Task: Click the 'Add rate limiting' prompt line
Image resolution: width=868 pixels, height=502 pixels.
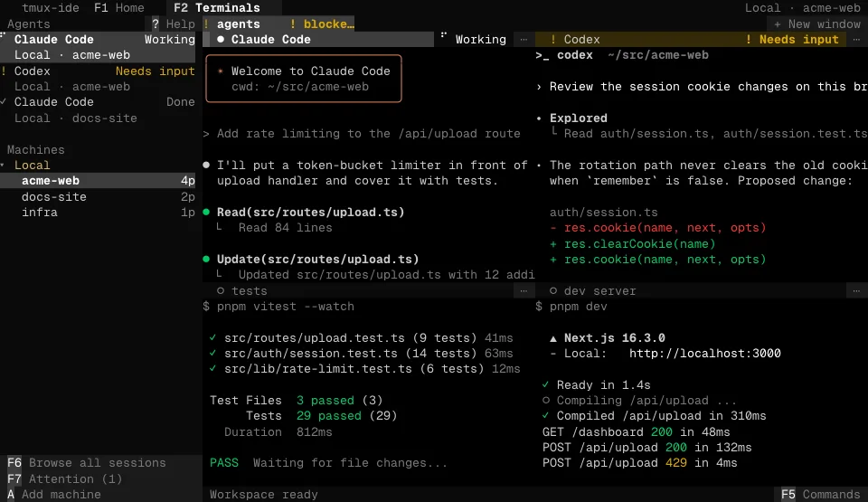Action: [362, 134]
